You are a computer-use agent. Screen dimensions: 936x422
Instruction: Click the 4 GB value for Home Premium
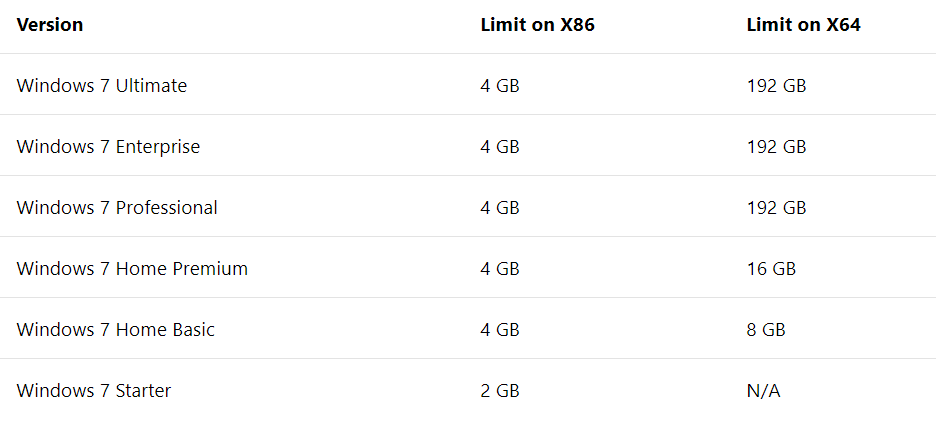(500, 268)
